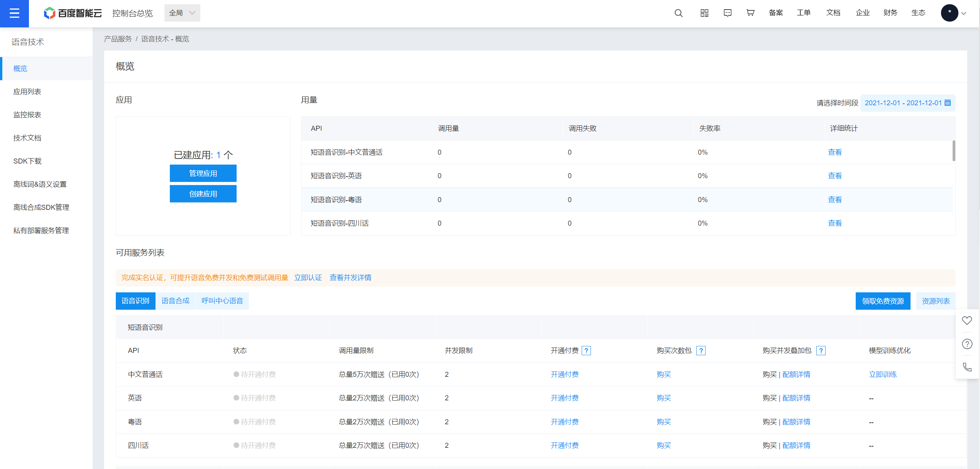Switch to the 语音合成 tab
This screenshot has height=469, width=980.
pos(176,301)
